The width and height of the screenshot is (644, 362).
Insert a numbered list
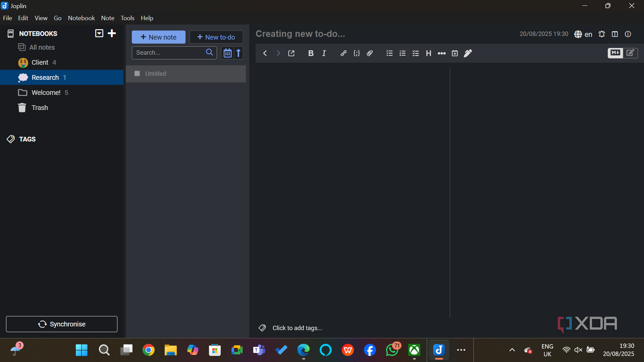click(x=402, y=53)
